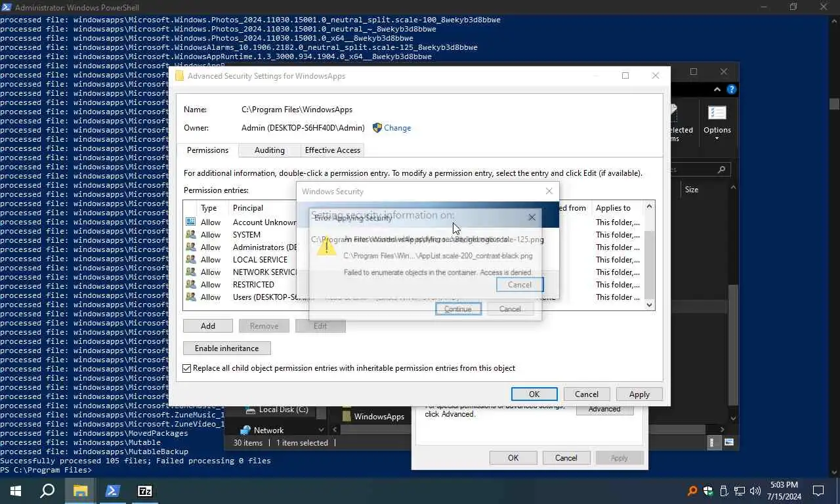The image size is (840, 504).
Task: Open Explorer help question mark icon
Action: pyautogui.click(x=731, y=89)
